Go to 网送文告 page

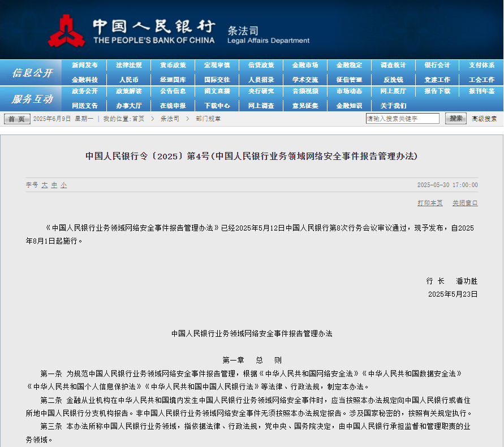[84, 106]
